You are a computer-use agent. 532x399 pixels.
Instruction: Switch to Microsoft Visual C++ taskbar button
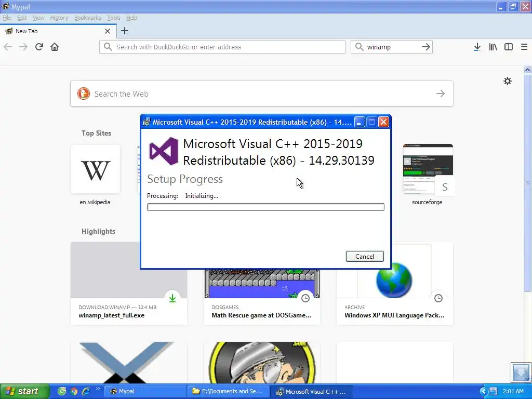point(312,391)
